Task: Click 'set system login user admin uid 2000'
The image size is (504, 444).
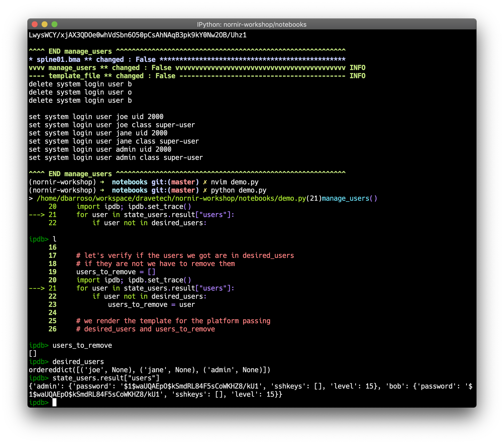Action: pyautogui.click(x=100, y=149)
